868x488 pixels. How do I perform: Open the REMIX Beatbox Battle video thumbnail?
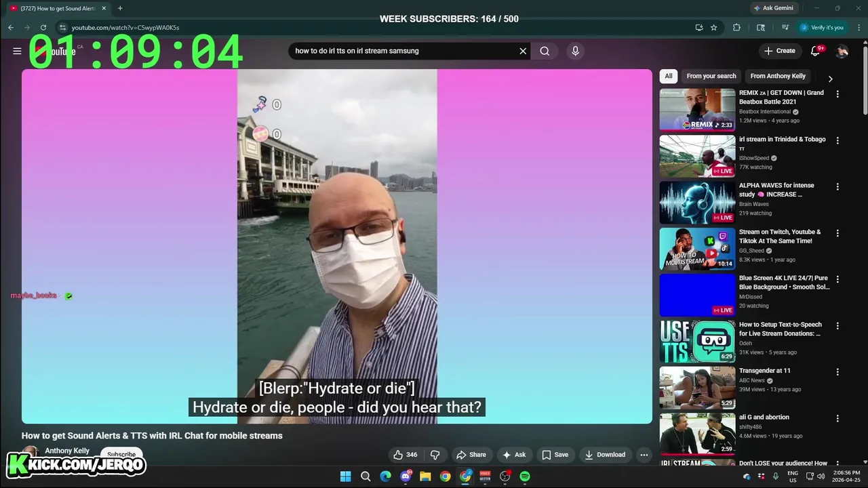pyautogui.click(x=697, y=109)
